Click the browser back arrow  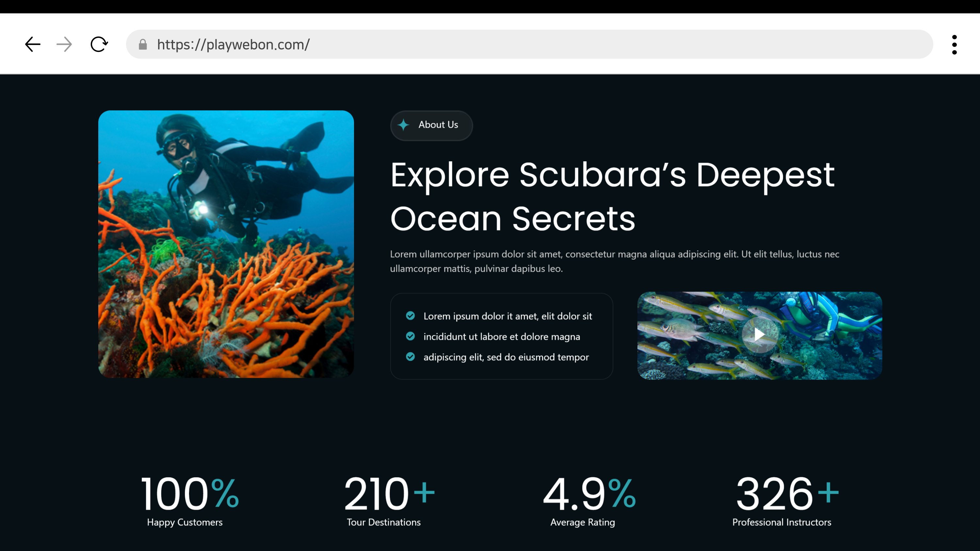coord(33,44)
